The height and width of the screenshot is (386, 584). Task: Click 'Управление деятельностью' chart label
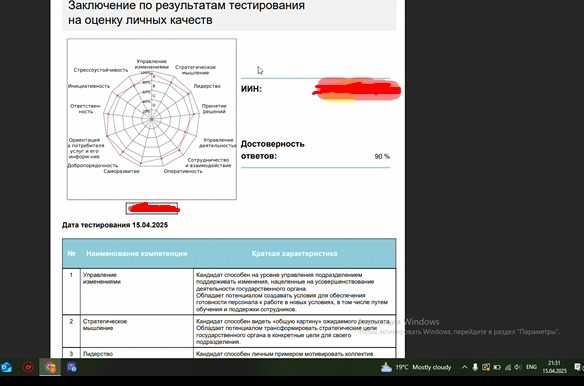[x=218, y=143]
